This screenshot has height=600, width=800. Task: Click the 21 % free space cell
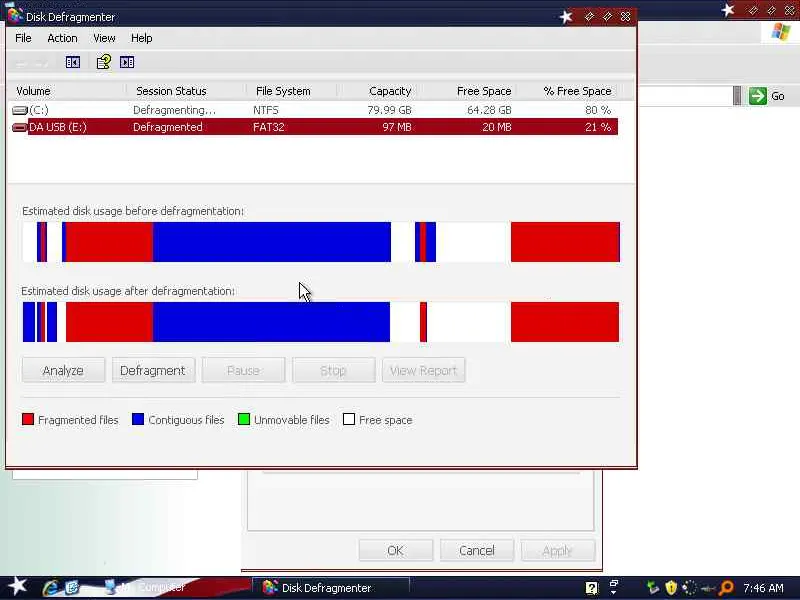598,127
